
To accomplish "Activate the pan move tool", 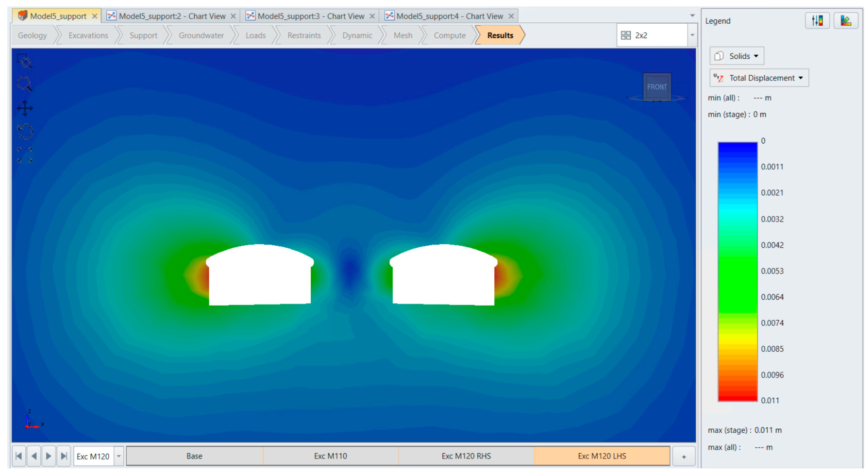I will pyautogui.click(x=25, y=108).
